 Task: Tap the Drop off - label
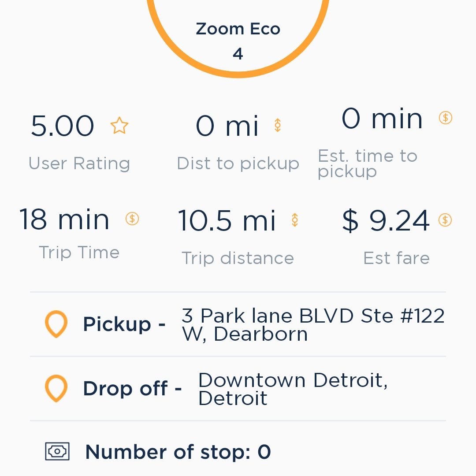132,388
